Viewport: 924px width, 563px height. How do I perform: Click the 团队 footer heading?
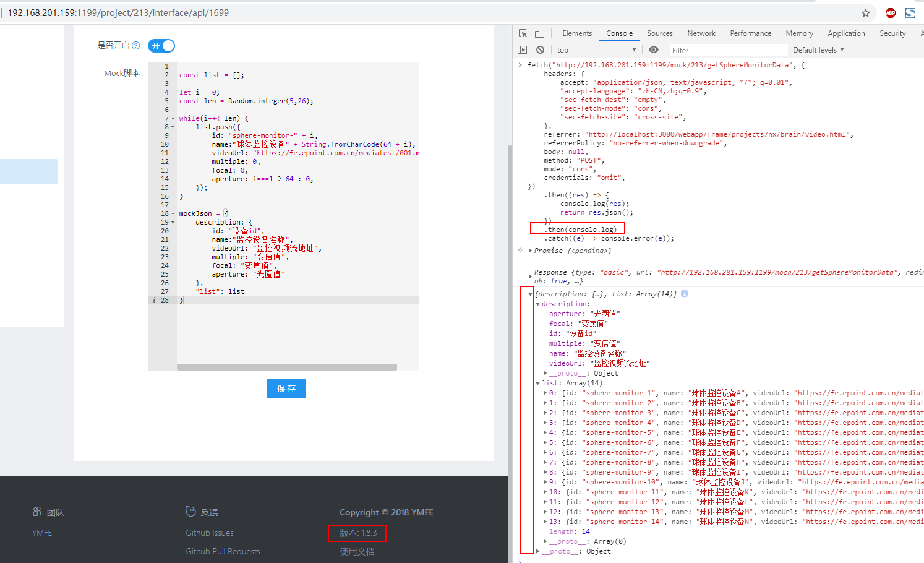(x=55, y=512)
